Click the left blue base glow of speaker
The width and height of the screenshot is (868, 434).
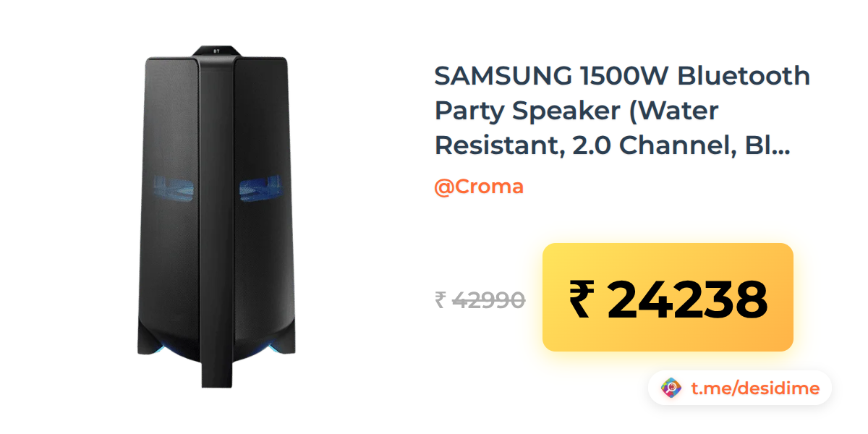point(152,347)
